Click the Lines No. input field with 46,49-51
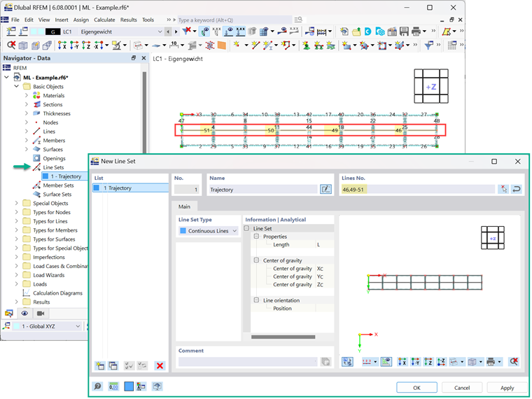The height and width of the screenshot is (399, 532). [x=418, y=189]
